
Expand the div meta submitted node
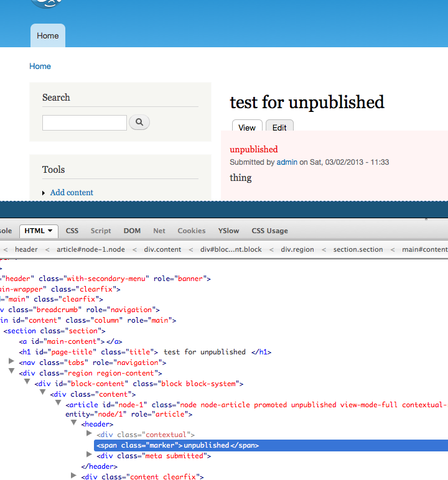(89, 456)
